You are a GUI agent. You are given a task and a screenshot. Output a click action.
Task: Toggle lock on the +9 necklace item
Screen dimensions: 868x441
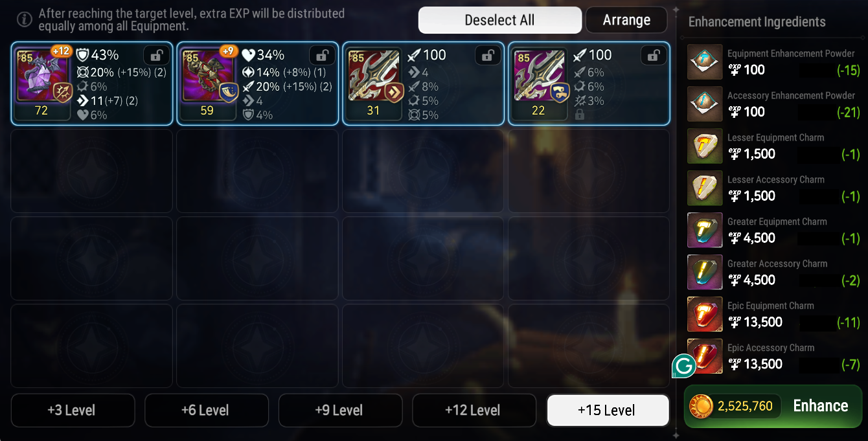tap(322, 56)
